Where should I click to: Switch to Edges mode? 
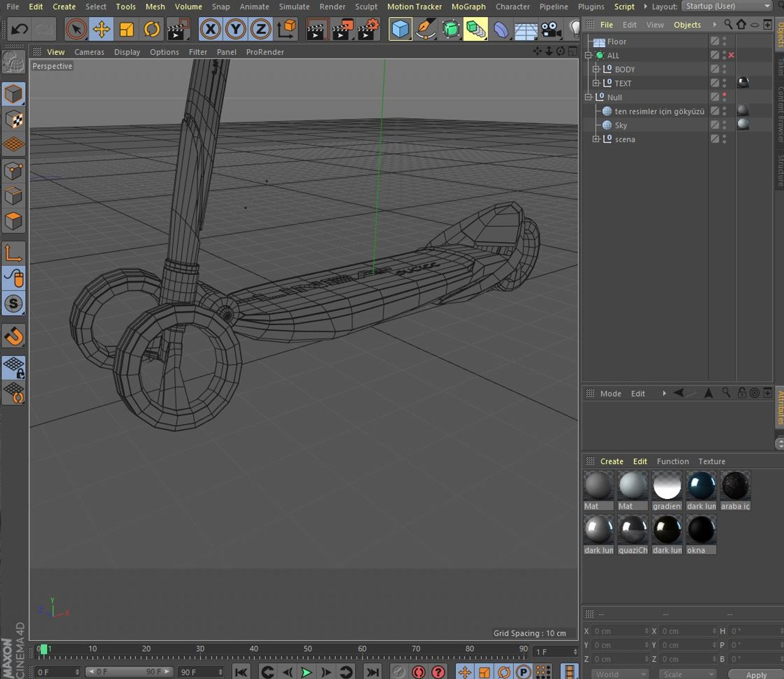pyautogui.click(x=14, y=196)
